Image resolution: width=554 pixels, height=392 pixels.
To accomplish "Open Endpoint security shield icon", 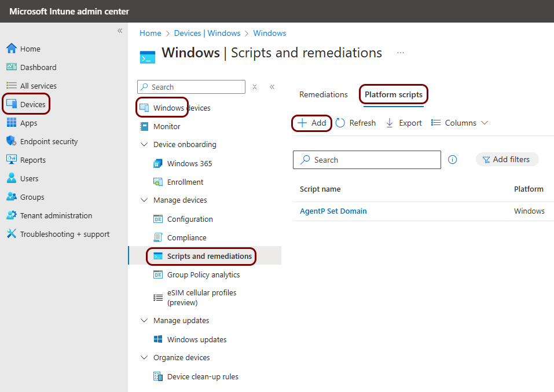I will [11, 141].
